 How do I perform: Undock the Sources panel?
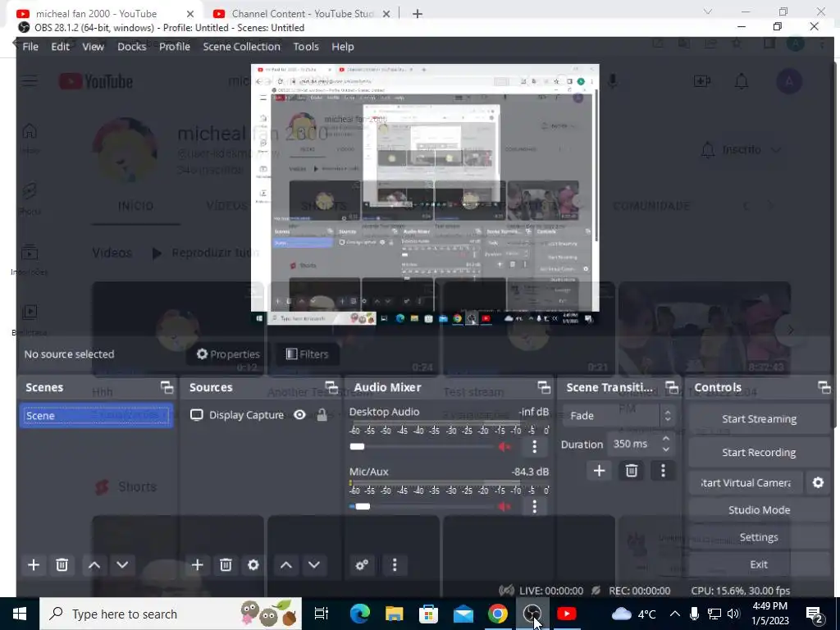tap(331, 387)
